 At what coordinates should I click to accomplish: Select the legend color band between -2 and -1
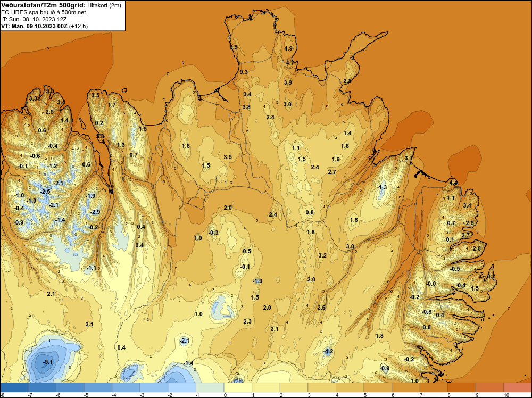(x=182, y=387)
